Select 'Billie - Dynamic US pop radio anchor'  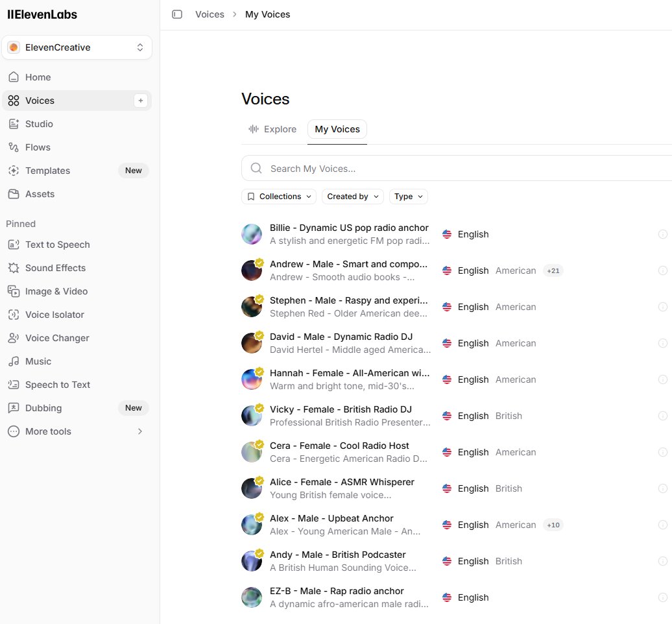[x=349, y=228]
